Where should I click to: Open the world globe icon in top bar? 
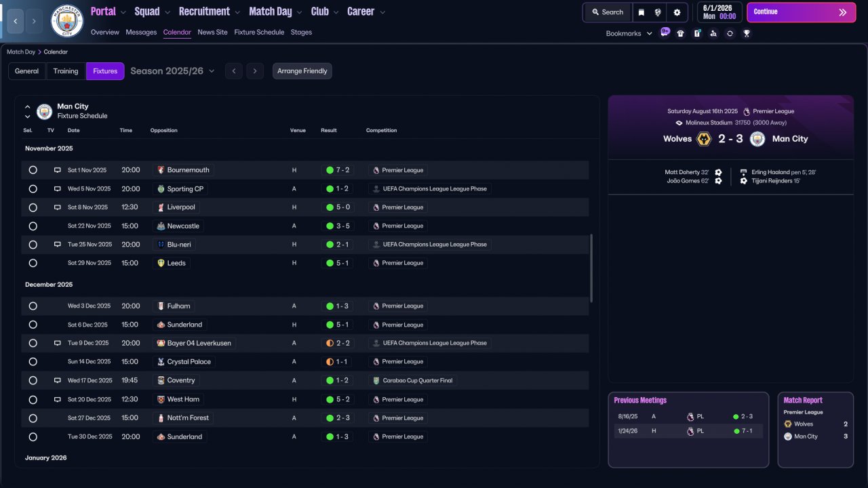tap(658, 12)
